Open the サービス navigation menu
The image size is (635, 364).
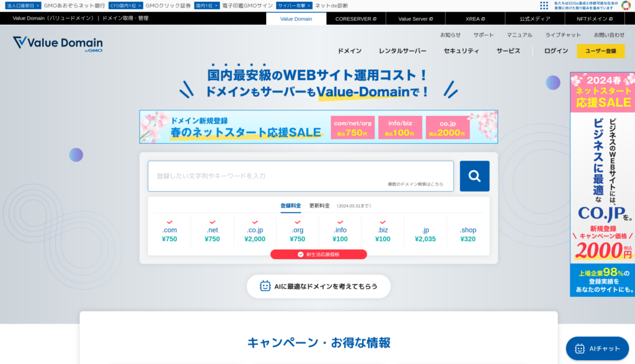508,51
